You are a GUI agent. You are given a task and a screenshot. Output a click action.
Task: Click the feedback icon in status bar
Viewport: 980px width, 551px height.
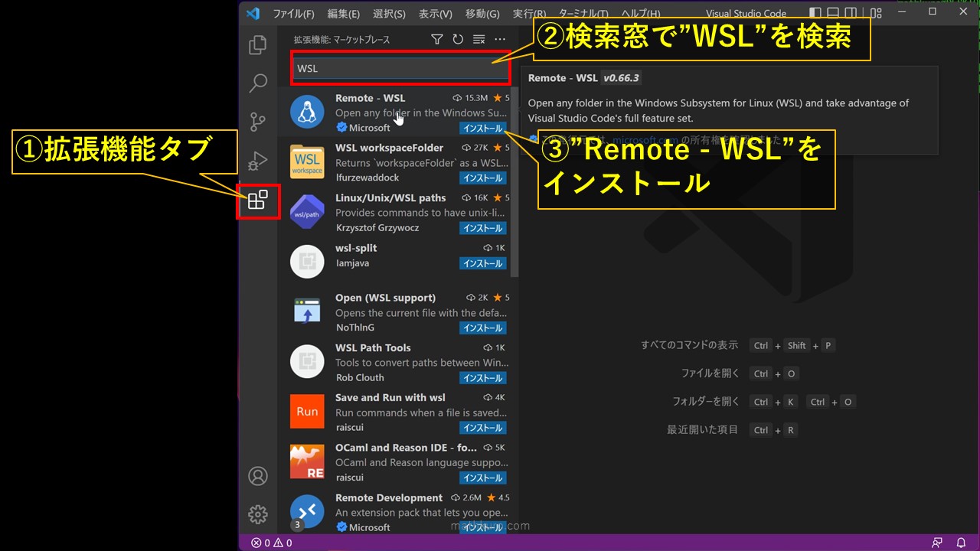[x=937, y=543]
